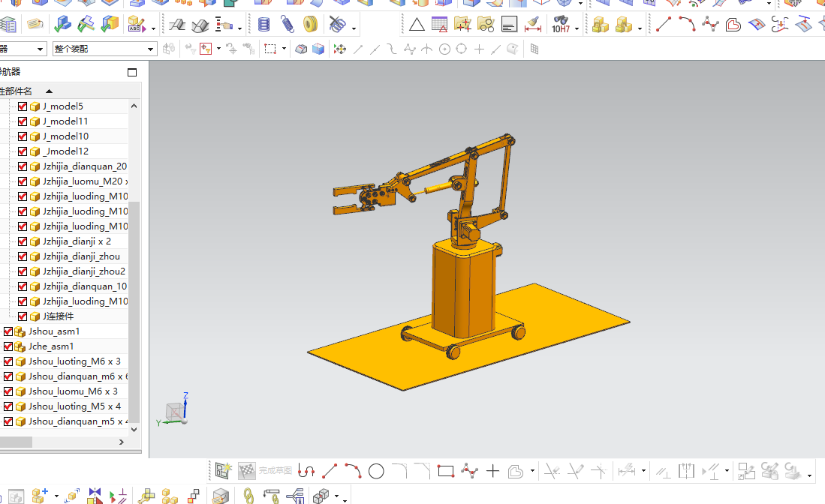Select the Arc curve tool in top toolbar
825x504 pixels.
point(687,24)
